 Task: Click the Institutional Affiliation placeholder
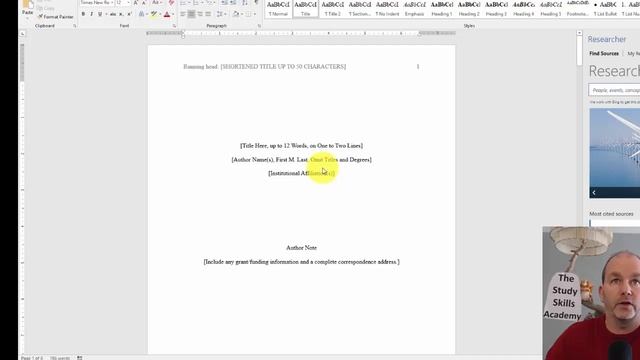click(302, 173)
